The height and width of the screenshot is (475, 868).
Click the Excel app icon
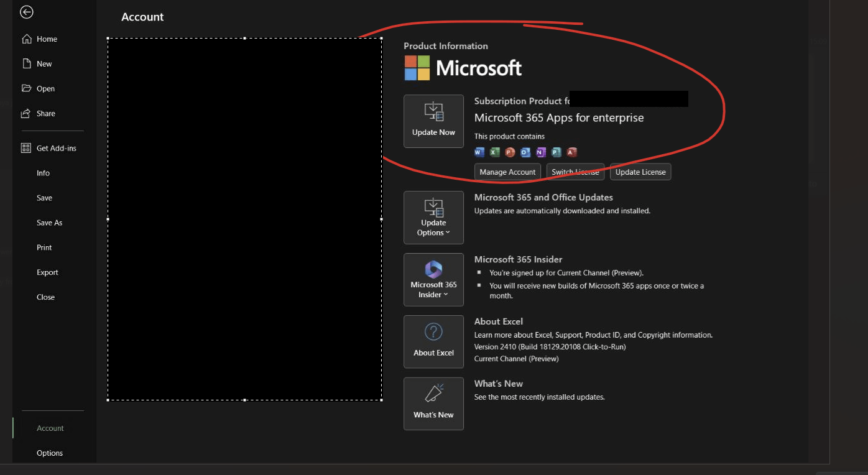[495, 152]
